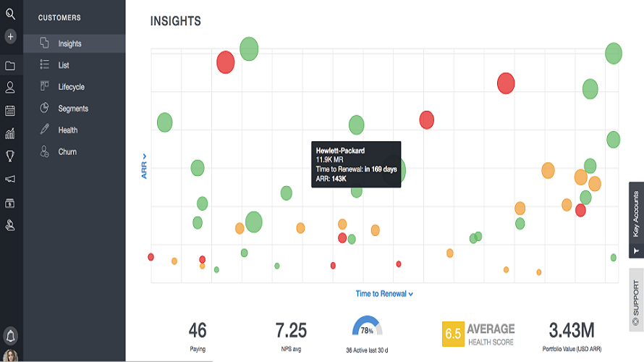Expand the Time to Renewal axis dropdown
Viewport: 644px width, 362px height.
[384, 294]
